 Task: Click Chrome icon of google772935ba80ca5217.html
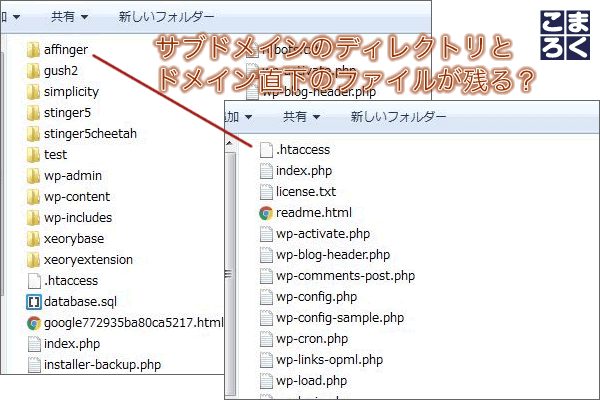[x=34, y=323]
